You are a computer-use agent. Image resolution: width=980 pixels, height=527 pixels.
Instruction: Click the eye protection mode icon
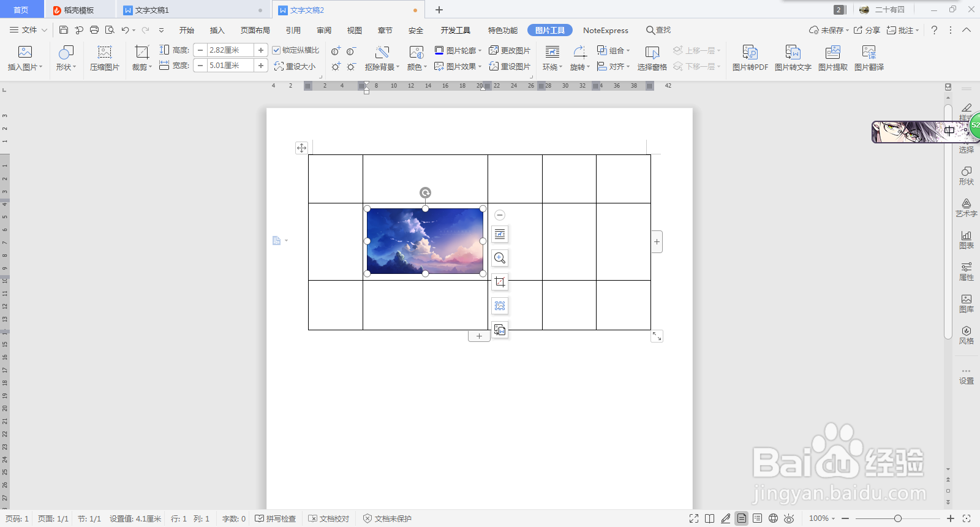pos(789,518)
